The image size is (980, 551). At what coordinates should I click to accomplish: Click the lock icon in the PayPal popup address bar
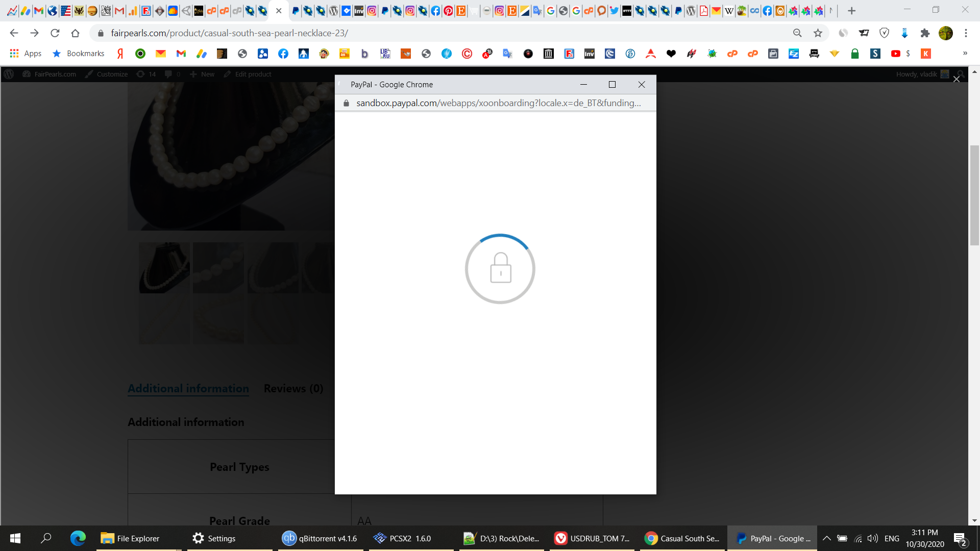tap(346, 103)
